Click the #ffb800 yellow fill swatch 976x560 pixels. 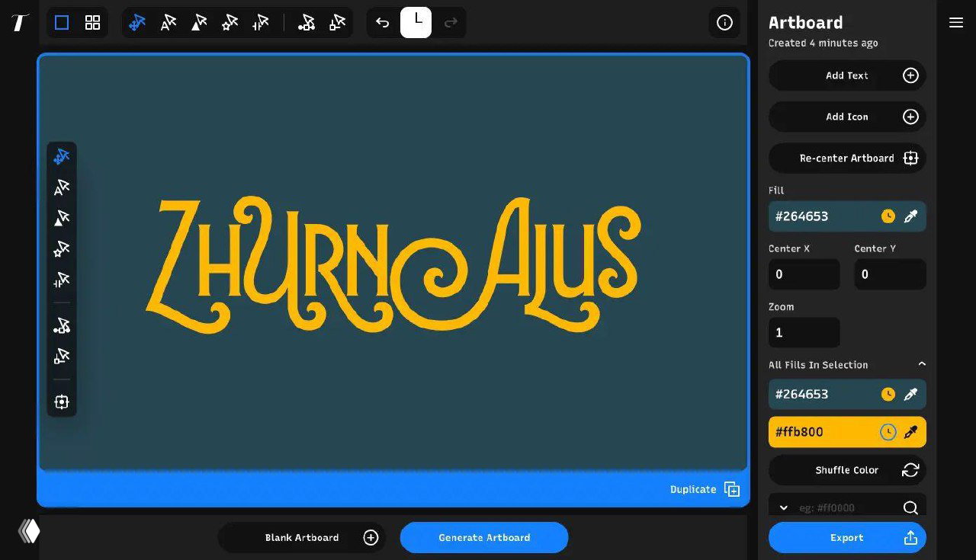click(x=847, y=432)
